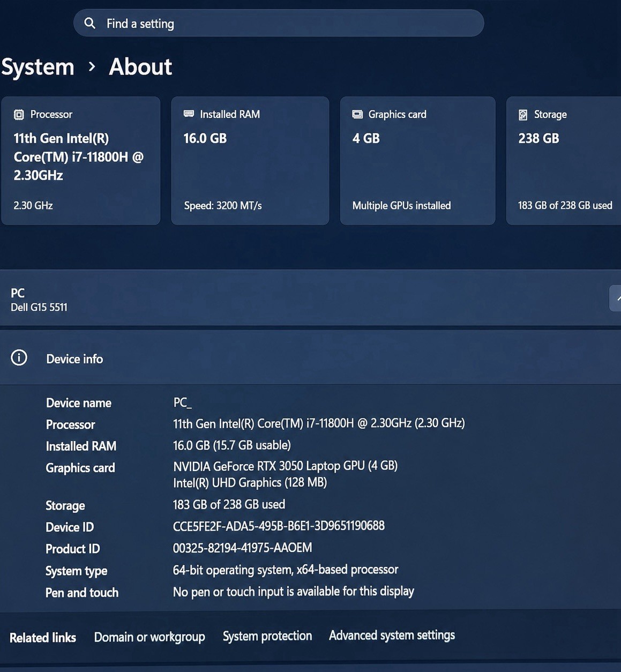Click the Installed RAM memory icon

coord(189,114)
